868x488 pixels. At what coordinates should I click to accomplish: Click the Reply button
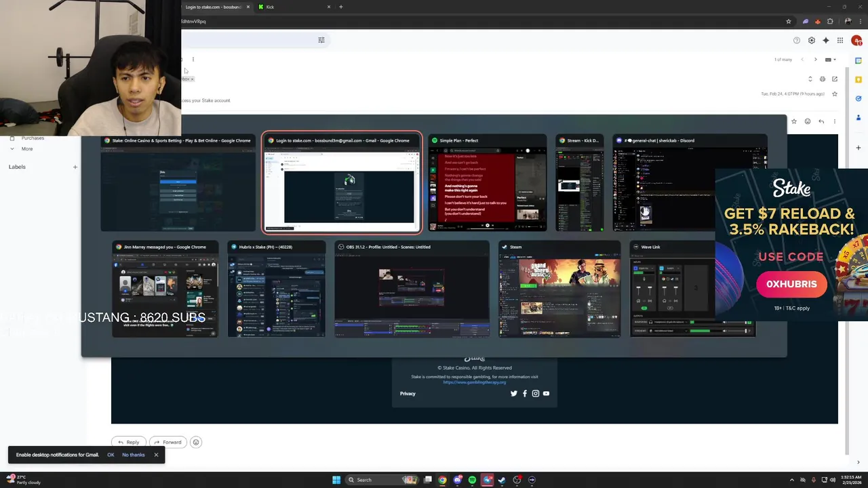click(x=128, y=443)
